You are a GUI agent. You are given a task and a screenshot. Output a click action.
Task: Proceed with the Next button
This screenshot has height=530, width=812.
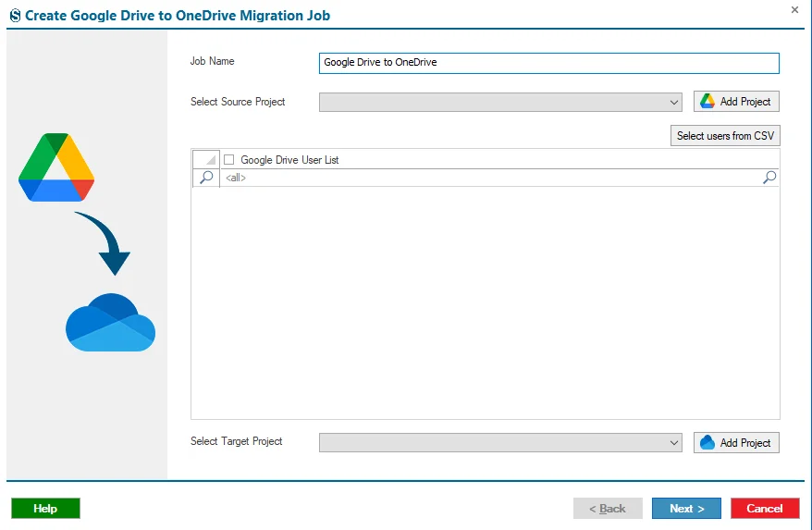tap(686, 508)
